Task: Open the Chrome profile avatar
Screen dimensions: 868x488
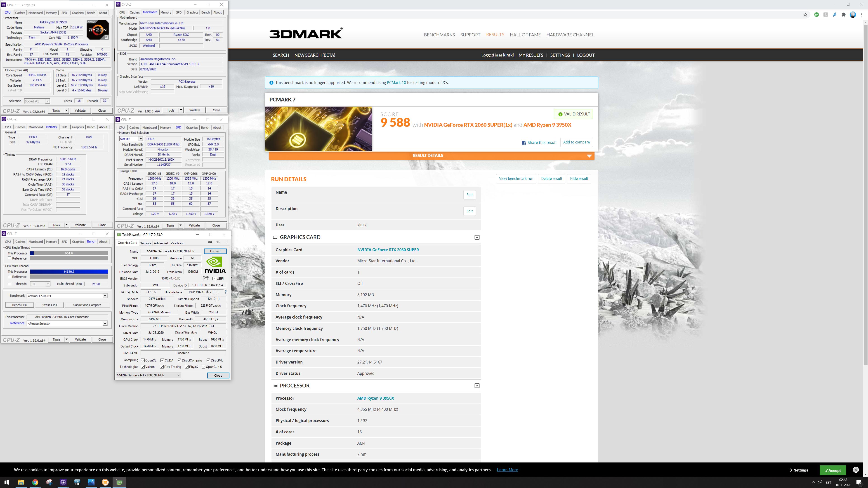Action: coord(853,14)
